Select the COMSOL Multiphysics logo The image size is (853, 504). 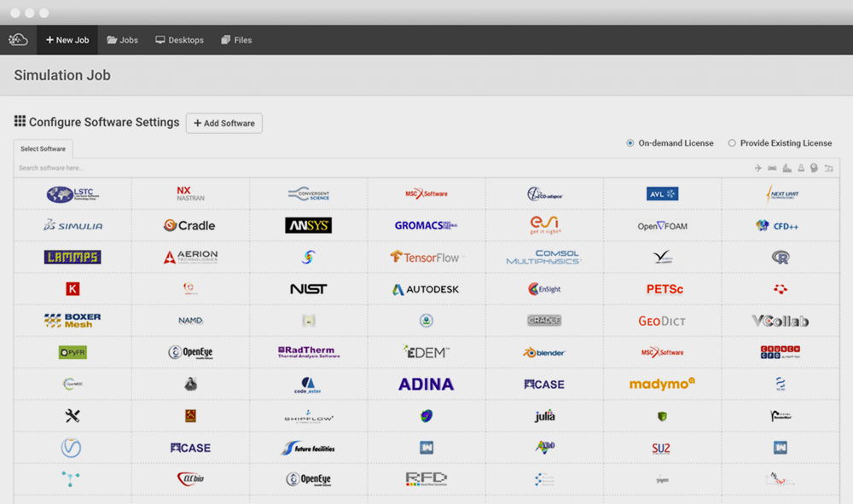point(543,258)
